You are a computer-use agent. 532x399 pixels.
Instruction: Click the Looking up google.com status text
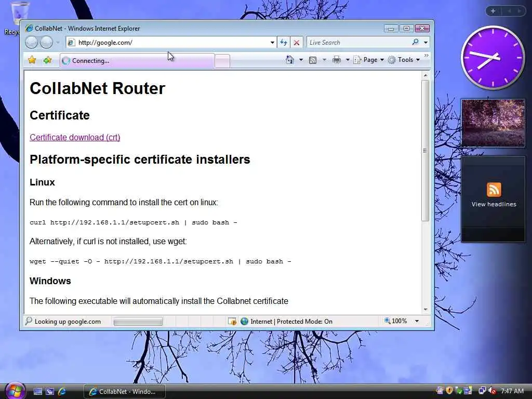tap(68, 322)
